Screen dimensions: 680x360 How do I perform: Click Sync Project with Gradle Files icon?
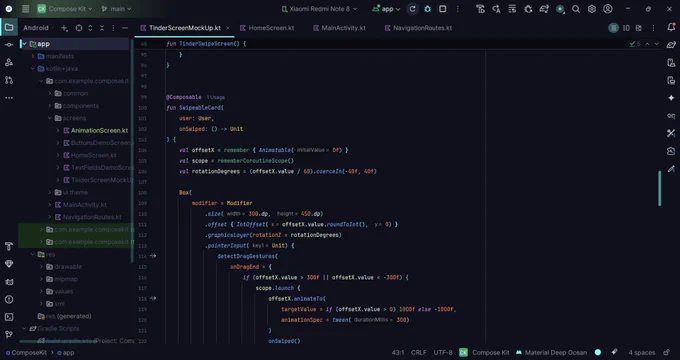click(x=544, y=9)
